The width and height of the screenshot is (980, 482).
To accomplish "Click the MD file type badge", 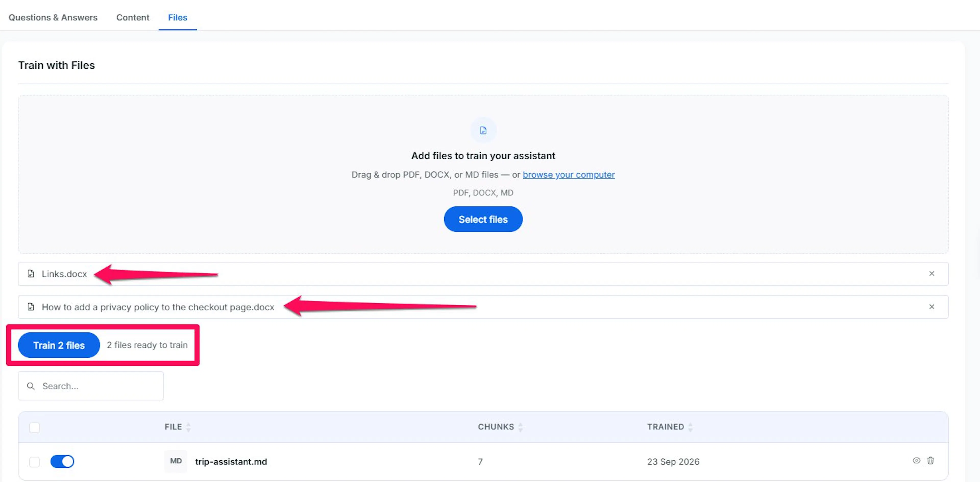I will pos(175,461).
